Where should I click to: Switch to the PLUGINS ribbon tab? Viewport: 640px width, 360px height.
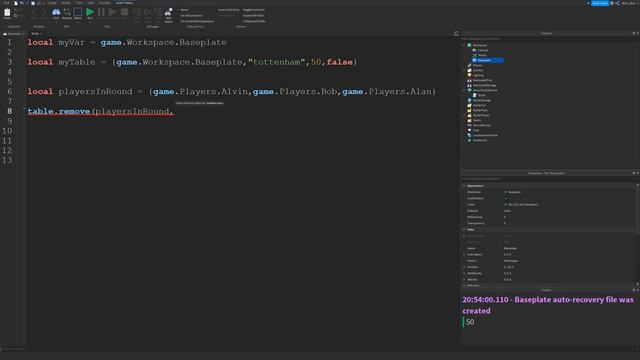click(x=104, y=3)
